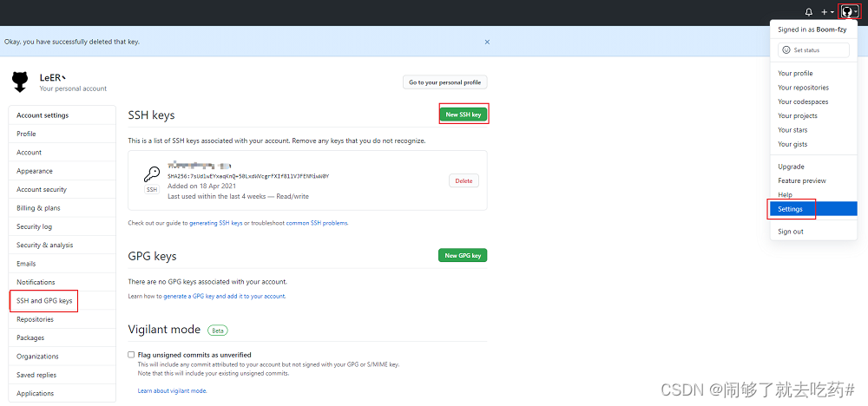Open Security log in sidebar
This screenshot has width=868, height=406.
point(62,226)
